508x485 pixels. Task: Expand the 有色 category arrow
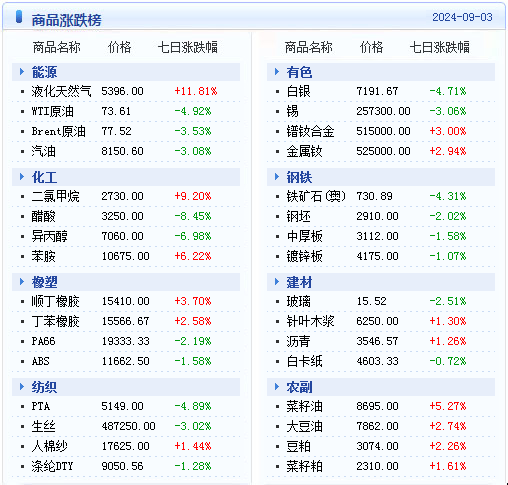[277, 71]
